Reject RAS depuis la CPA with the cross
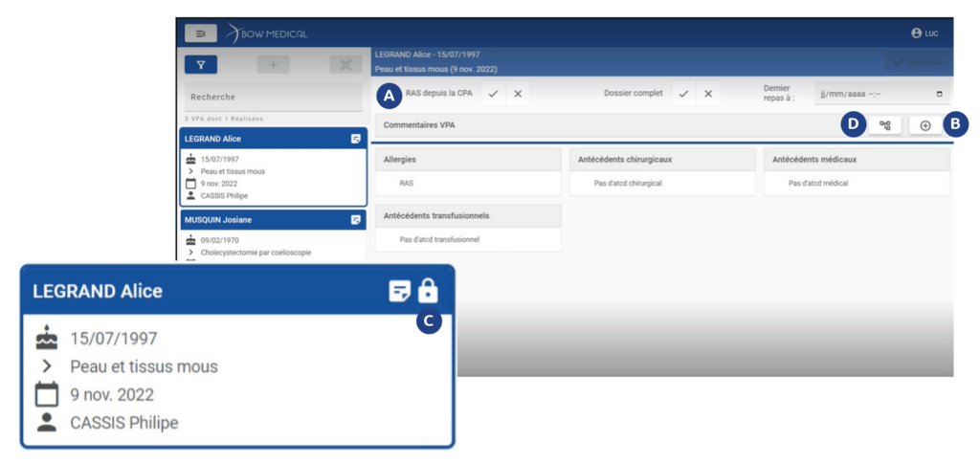The width and height of the screenshot is (980, 464). click(x=518, y=94)
